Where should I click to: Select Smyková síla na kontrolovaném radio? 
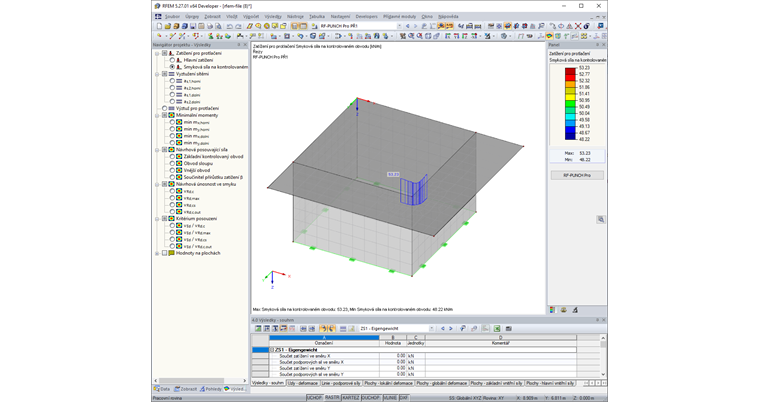(x=172, y=67)
